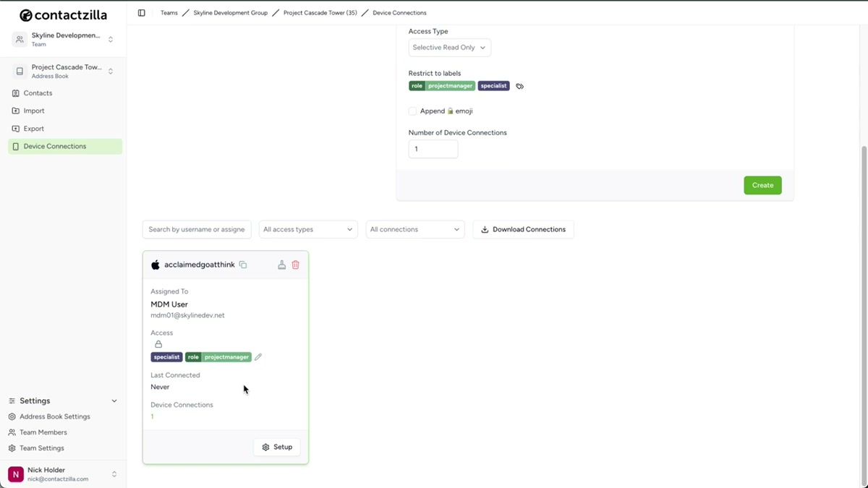Open Team Members page
Viewport: 868px width, 488px height.
[43, 432]
